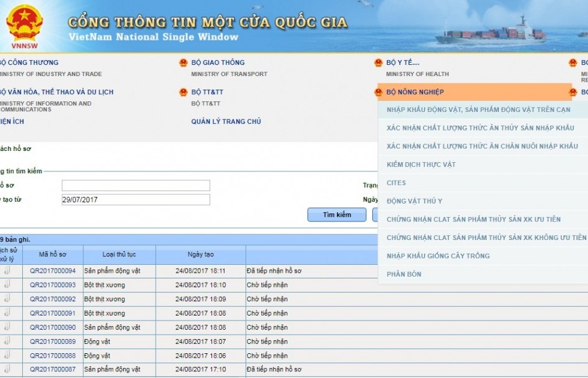This screenshot has height=378, width=588.
Task: Open record link QR2017000091
Action: pos(53,313)
